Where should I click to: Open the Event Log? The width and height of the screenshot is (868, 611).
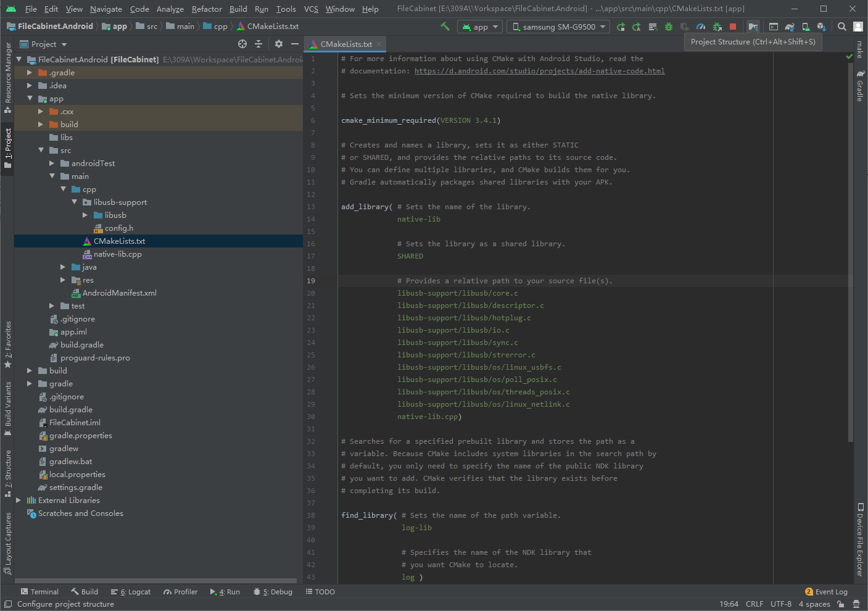tap(832, 591)
